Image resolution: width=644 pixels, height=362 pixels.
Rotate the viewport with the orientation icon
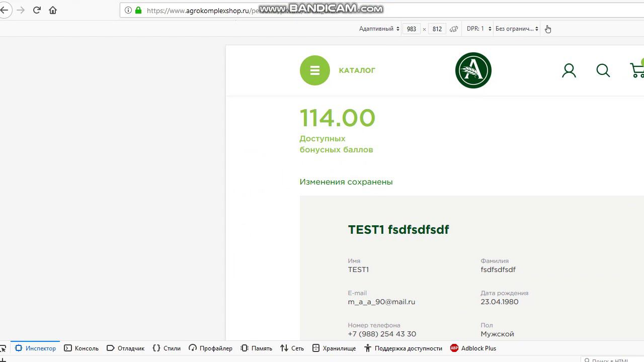point(454,29)
